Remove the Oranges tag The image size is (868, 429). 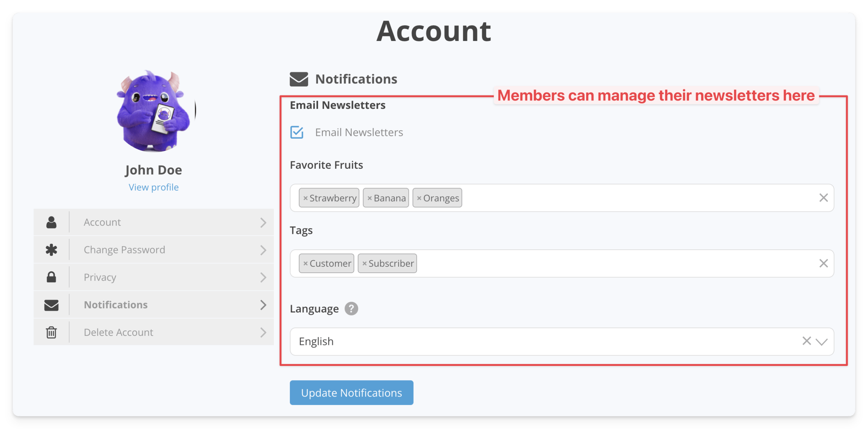[x=419, y=198]
